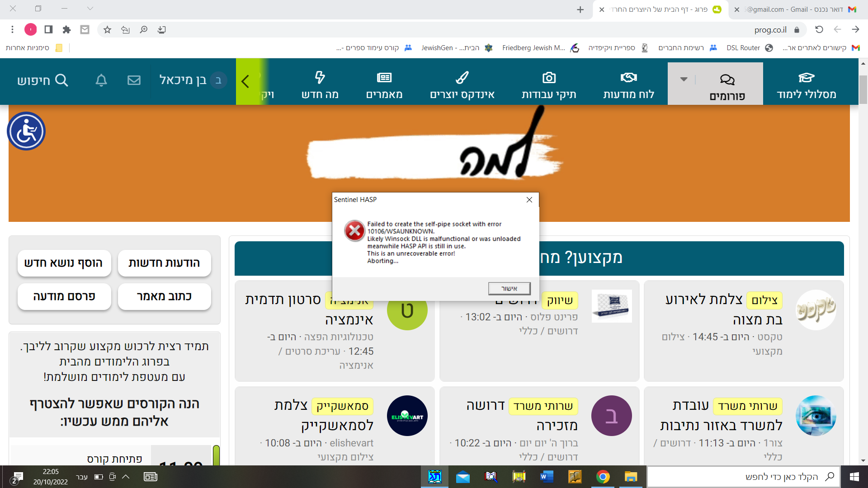Open the handshake job board icon (לוח מודעות)
Image resolution: width=868 pixels, height=488 pixels.
pos(628,78)
